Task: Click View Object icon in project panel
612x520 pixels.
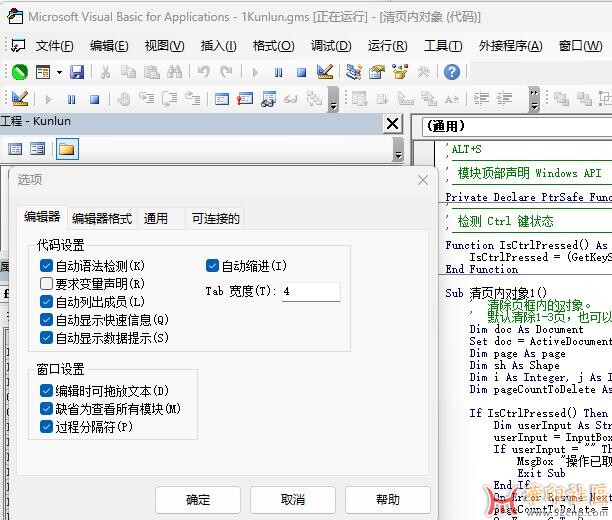Action: [37, 149]
